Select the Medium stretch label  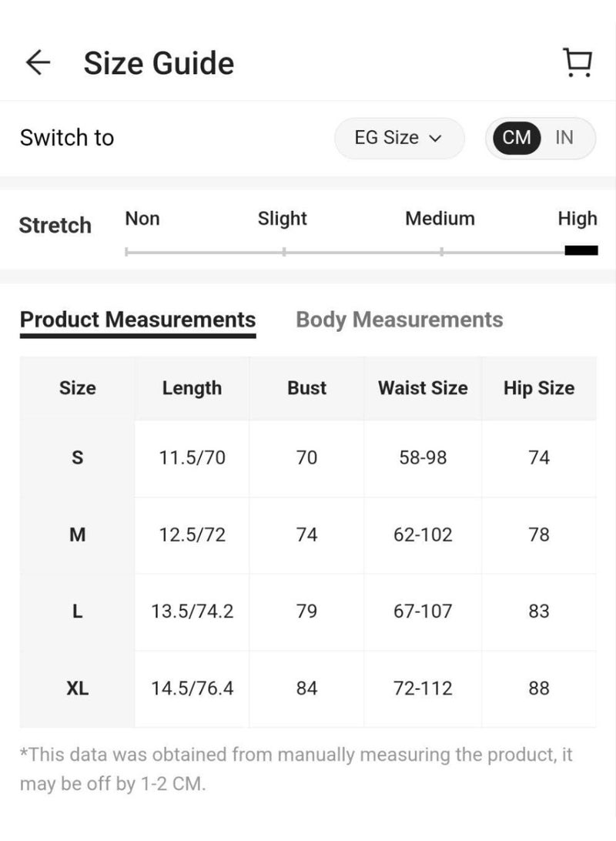[x=440, y=219]
